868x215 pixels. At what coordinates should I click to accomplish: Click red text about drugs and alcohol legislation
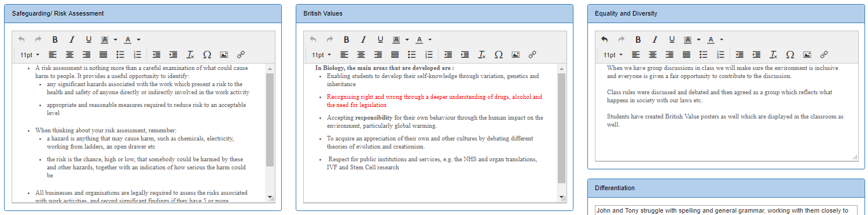point(435,101)
